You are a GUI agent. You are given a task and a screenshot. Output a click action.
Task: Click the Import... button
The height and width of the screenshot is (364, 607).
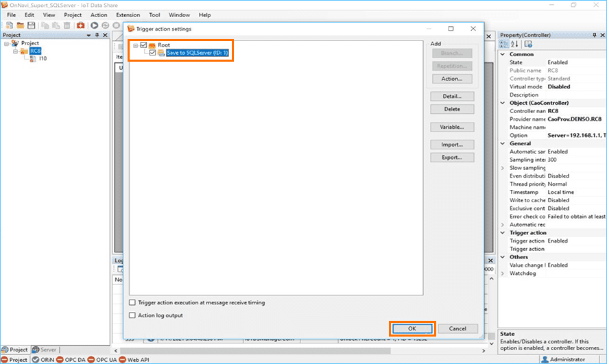point(452,145)
